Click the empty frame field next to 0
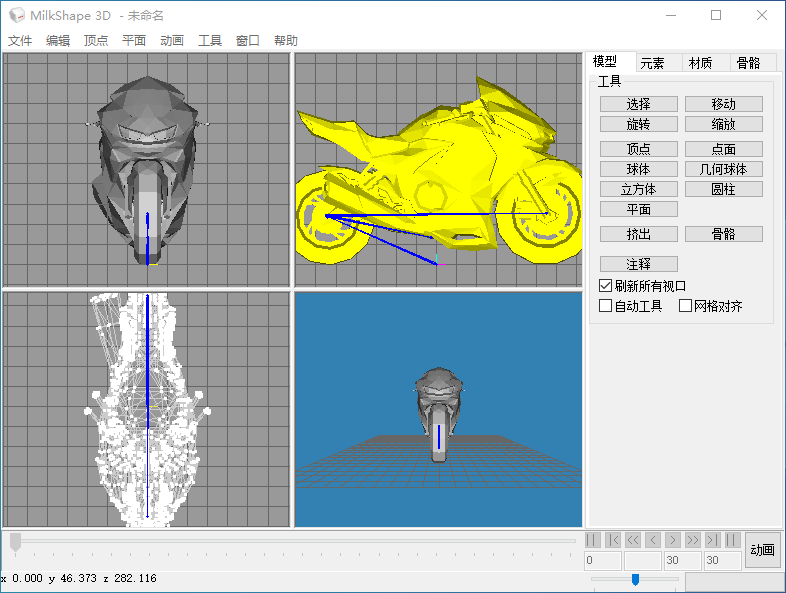 tap(643, 560)
